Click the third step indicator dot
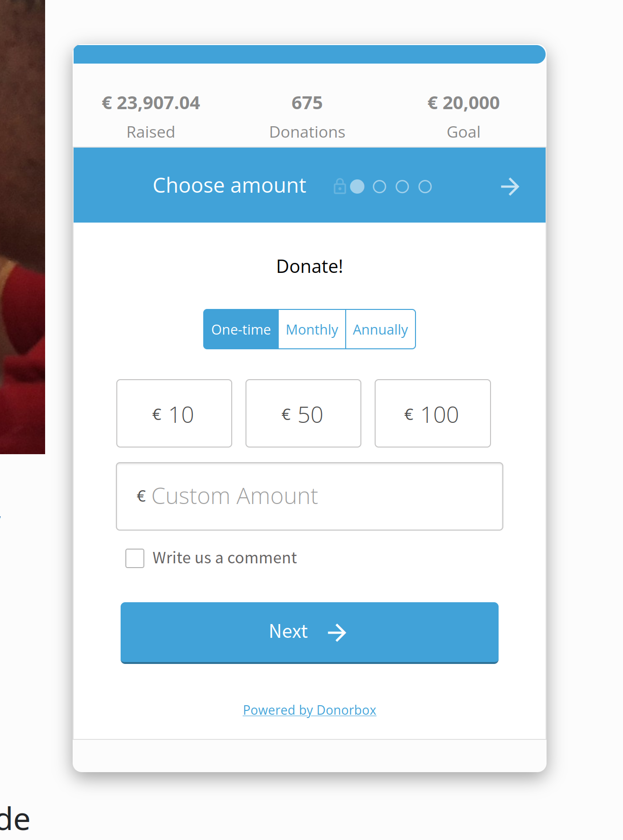This screenshot has height=840, width=623. pyautogui.click(x=402, y=187)
